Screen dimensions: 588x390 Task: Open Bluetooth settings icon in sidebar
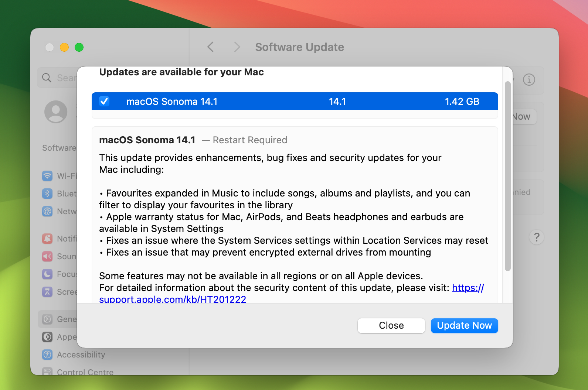pyautogui.click(x=47, y=194)
